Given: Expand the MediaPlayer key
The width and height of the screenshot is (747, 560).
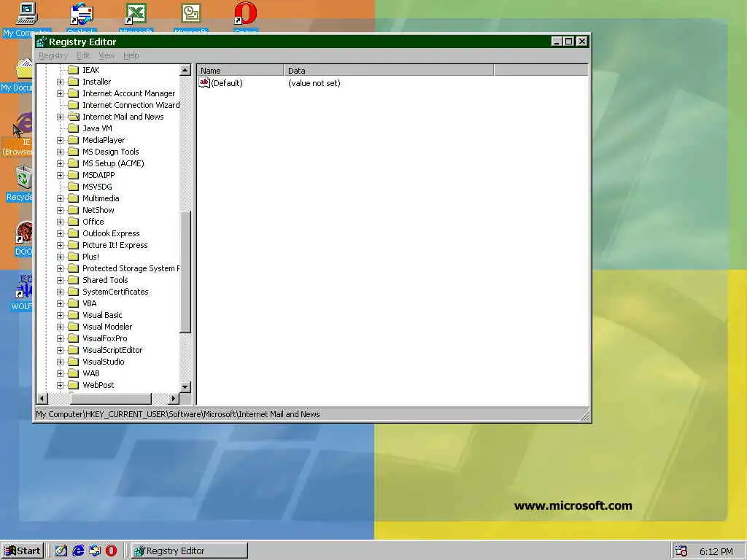Looking at the screenshot, I should click(60, 140).
